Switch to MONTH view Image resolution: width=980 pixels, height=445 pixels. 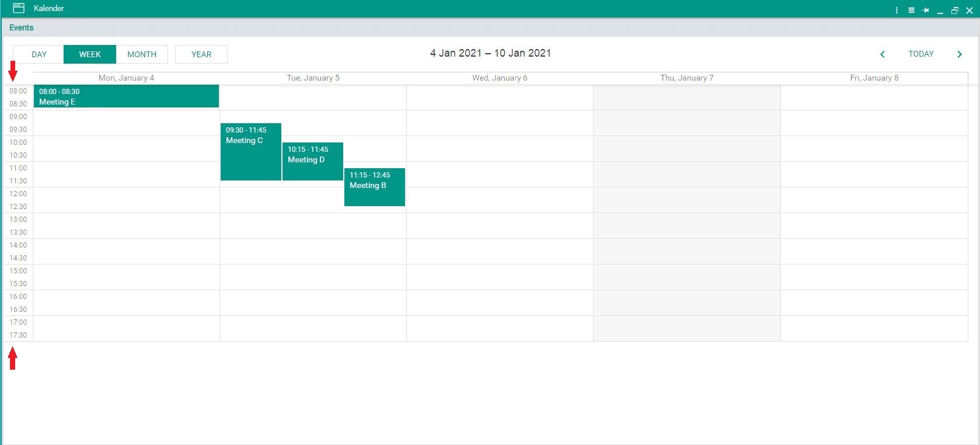[x=142, y=54]
